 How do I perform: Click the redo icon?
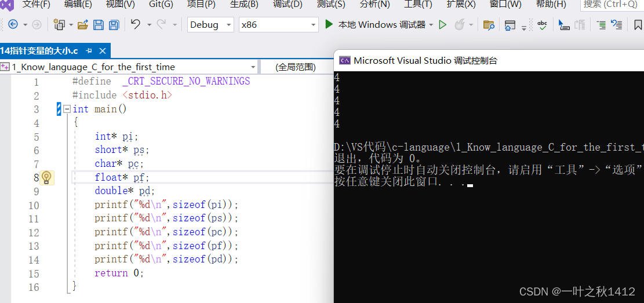click(x=161, y=25)
